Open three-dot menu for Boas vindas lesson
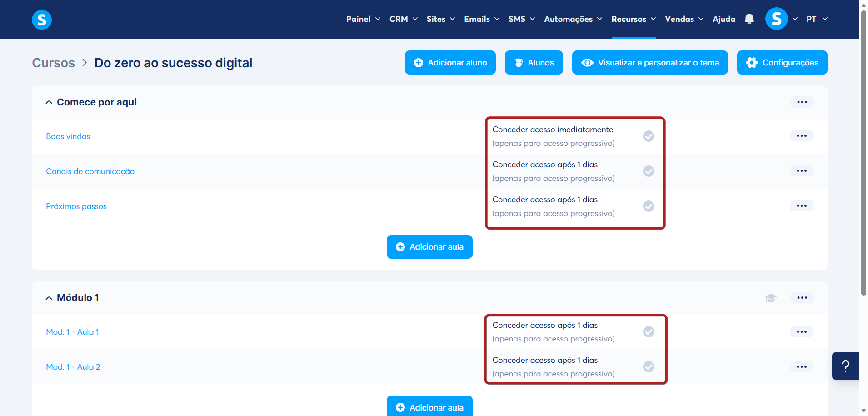Image resolution: width=868 pixels, height=416 pixels. [x=802, y=136]
